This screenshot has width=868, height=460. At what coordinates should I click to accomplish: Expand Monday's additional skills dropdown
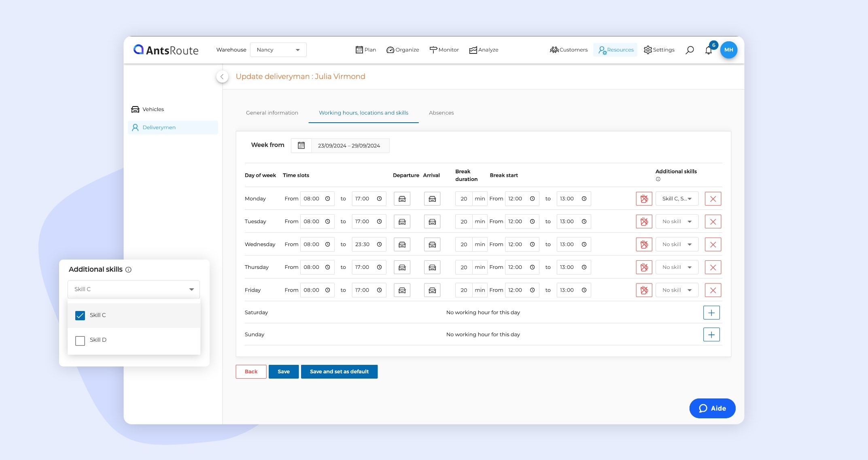point(677,199)
